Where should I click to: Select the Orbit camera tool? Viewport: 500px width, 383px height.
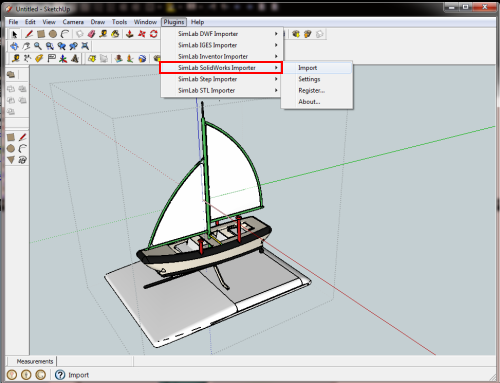click(x=14, y=46)
